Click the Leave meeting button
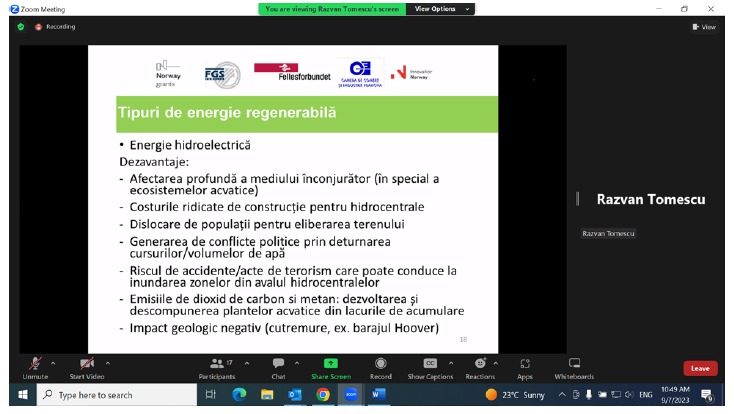734x414 pixels. point(700,368)
